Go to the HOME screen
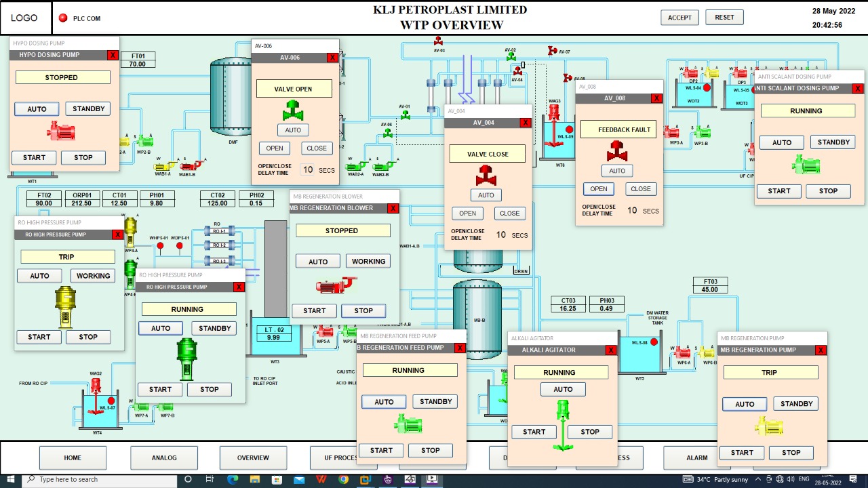868x488 pixels. pyautogui.click(x=73, y=457)
